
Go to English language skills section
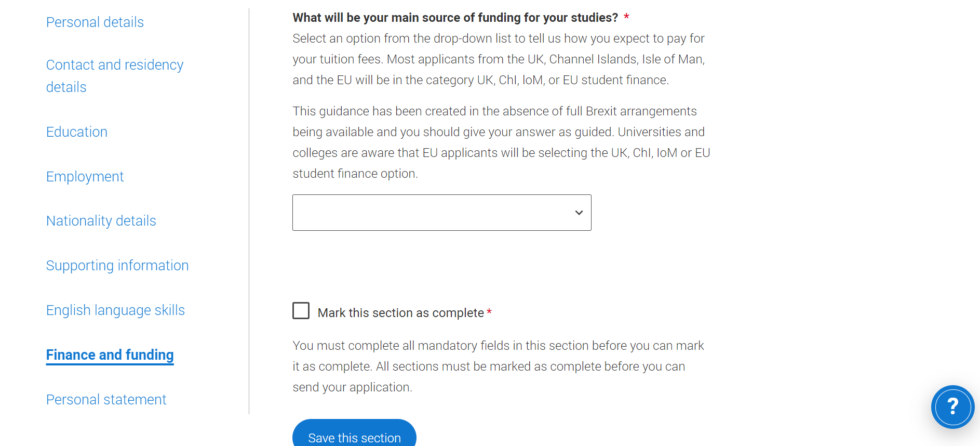115,310
